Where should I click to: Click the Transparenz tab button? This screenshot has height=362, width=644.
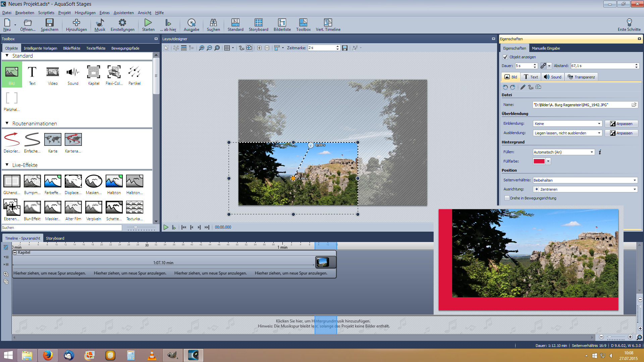click(581, 77)
